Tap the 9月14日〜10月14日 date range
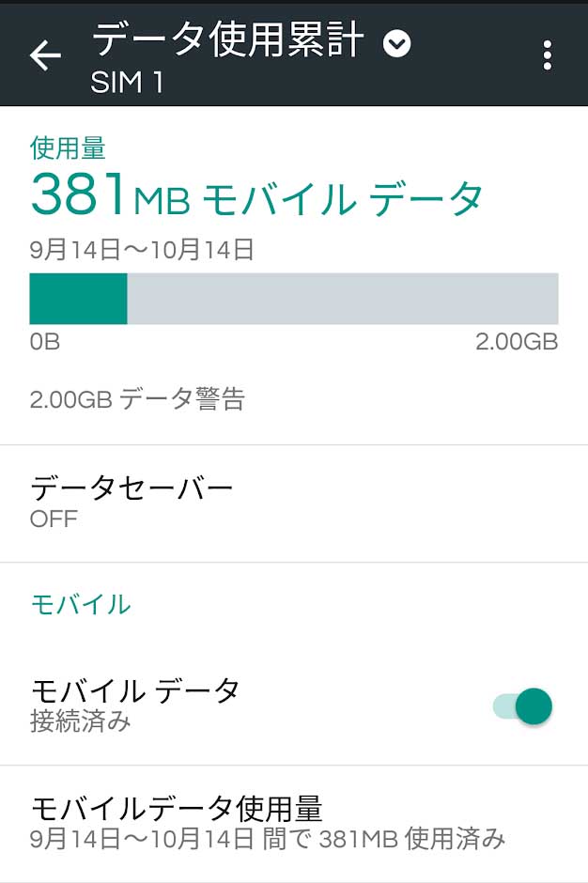This screenshot has width=588, height=883. [x=142, y=250]
